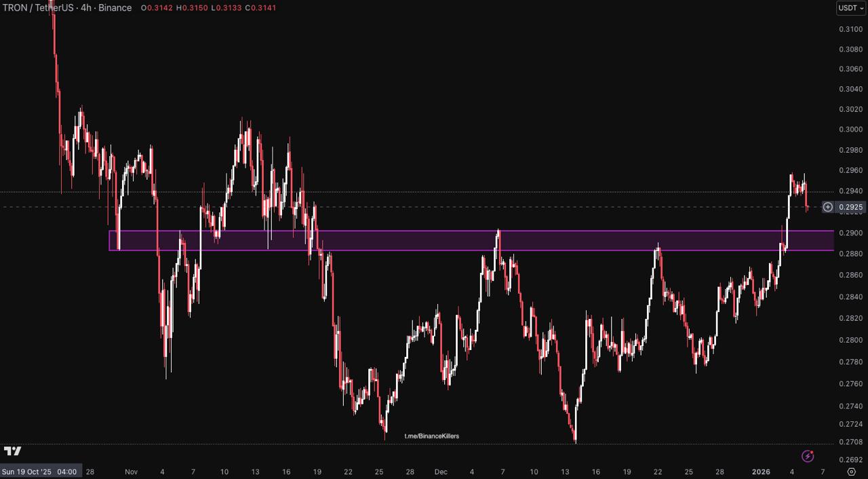Click the close price value C0.3141
The height and width of the screenshot is (479, 868).
tap(260, 8)
